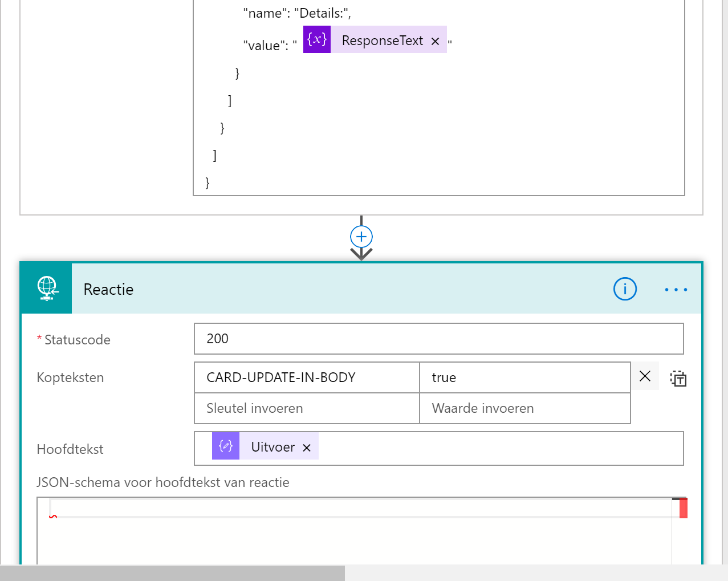Click the ResponseText variable icon
Viewport: 728px width, 581px height.
[x=317, y=39]
